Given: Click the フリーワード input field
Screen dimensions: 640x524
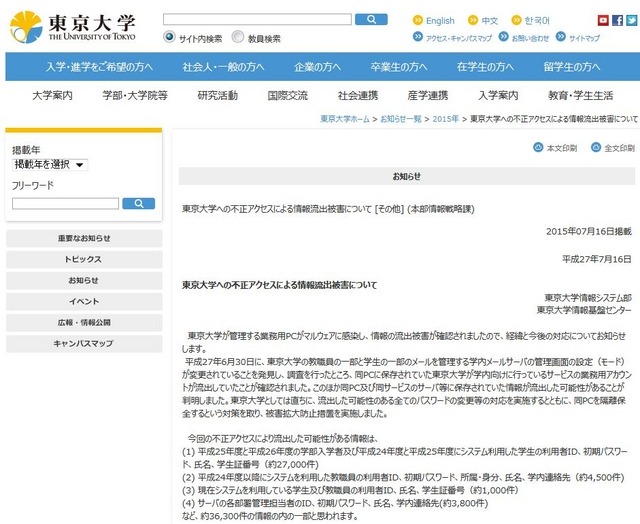Looking at the screenshot, I should [x=65, y=203].
